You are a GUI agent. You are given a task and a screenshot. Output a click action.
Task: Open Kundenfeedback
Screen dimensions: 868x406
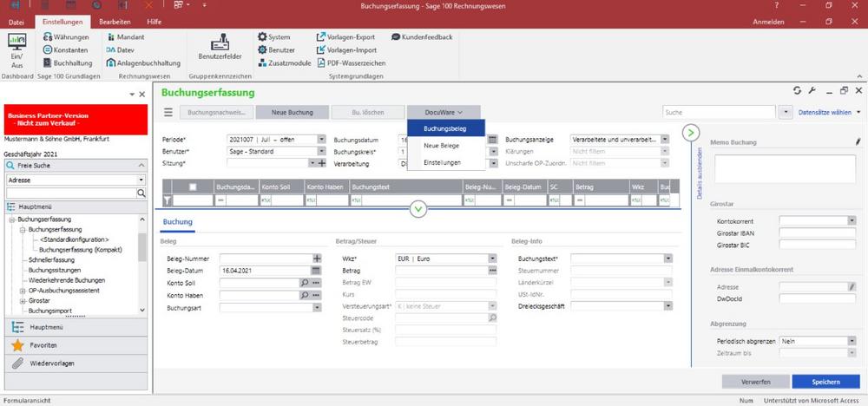coord(422,37)
